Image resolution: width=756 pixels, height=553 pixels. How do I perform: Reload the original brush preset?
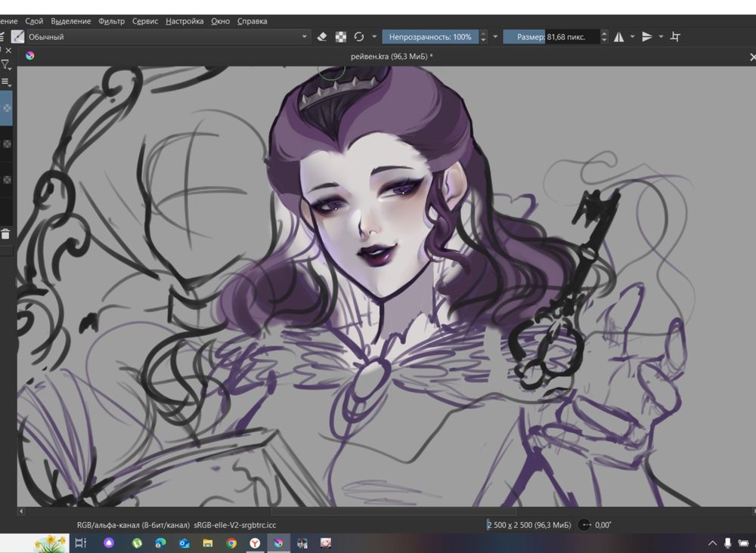(x=358, y=36)
